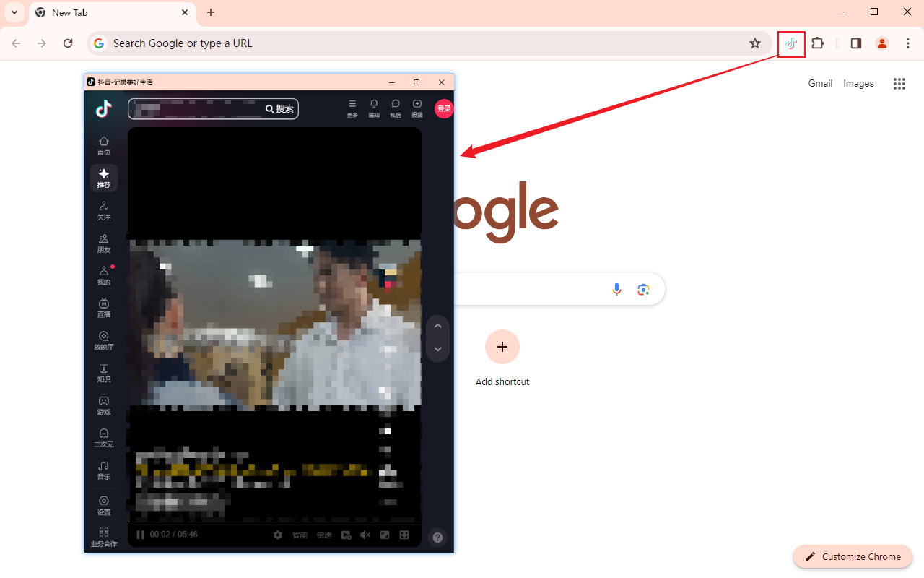The width and height of the screenshot is (924, 578).
Task: Focus the Douyin search input field
Action: (x=196, y=109)
